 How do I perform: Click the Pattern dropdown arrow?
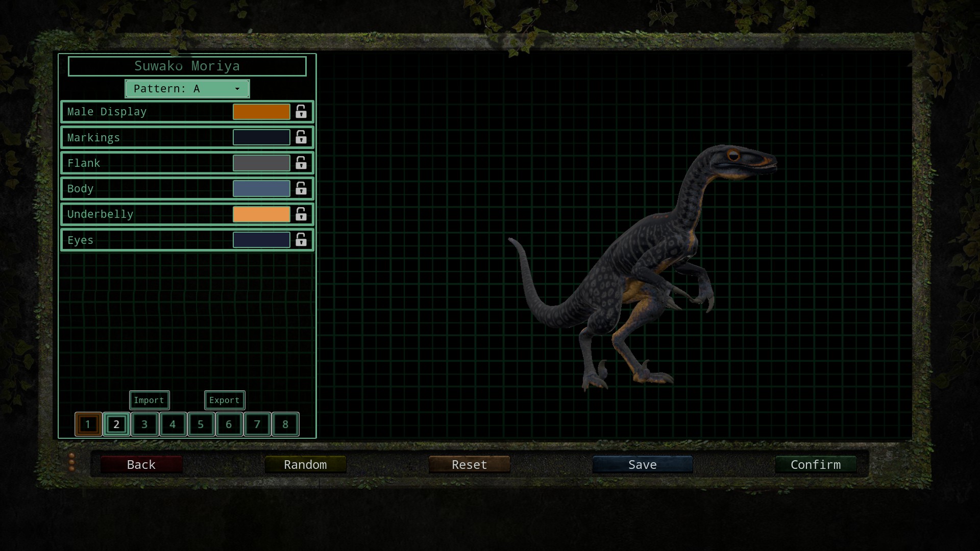click(x=237, y=89)
